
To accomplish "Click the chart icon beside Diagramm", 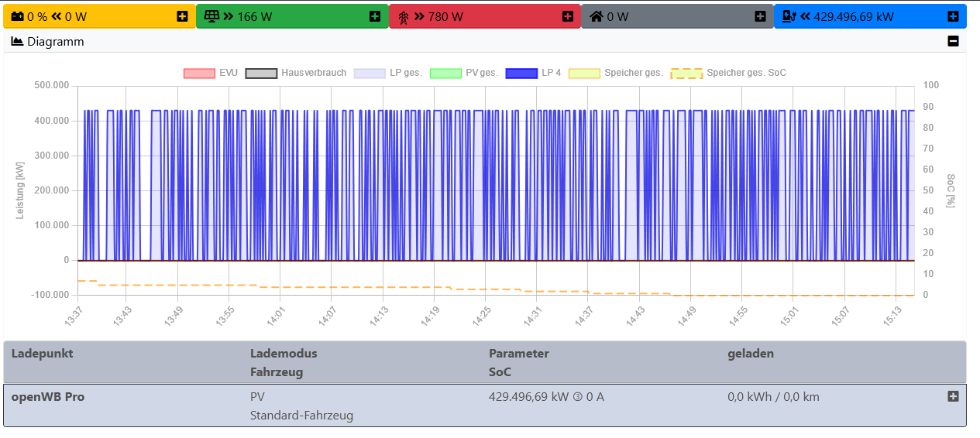I will [17, 42].
